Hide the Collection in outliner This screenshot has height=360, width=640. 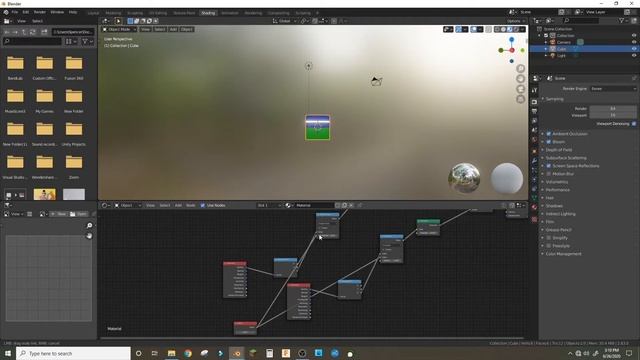pyautogui.click(x=634, y=36)
